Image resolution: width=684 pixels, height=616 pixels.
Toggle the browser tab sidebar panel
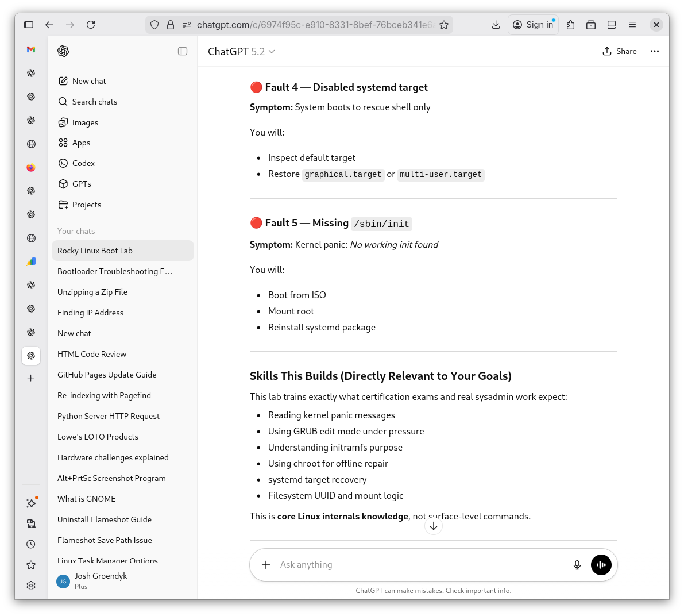[x=29, y=25]
